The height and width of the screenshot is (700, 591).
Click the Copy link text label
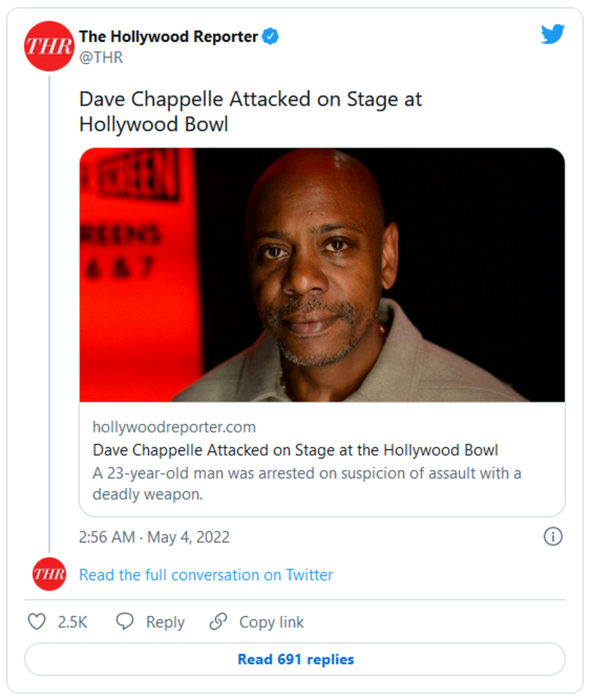click(x=271, y=622)
